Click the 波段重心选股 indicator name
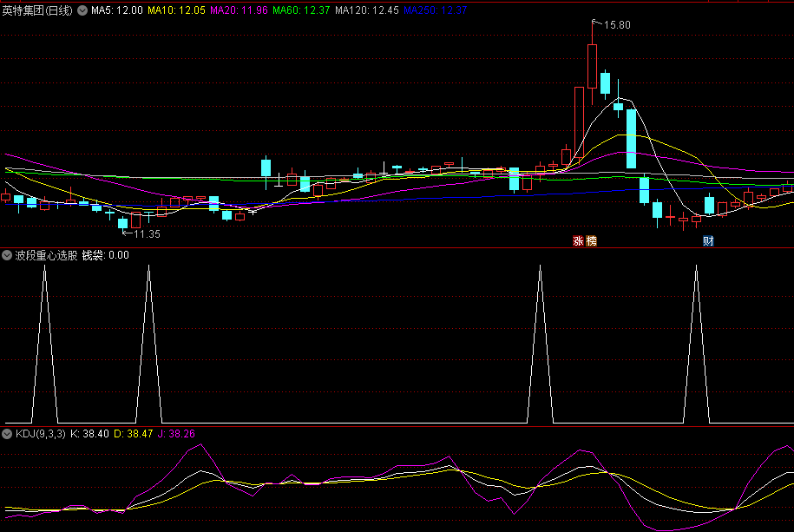The width and height of the screenshot is (794, 532). [x=47, y=255]
